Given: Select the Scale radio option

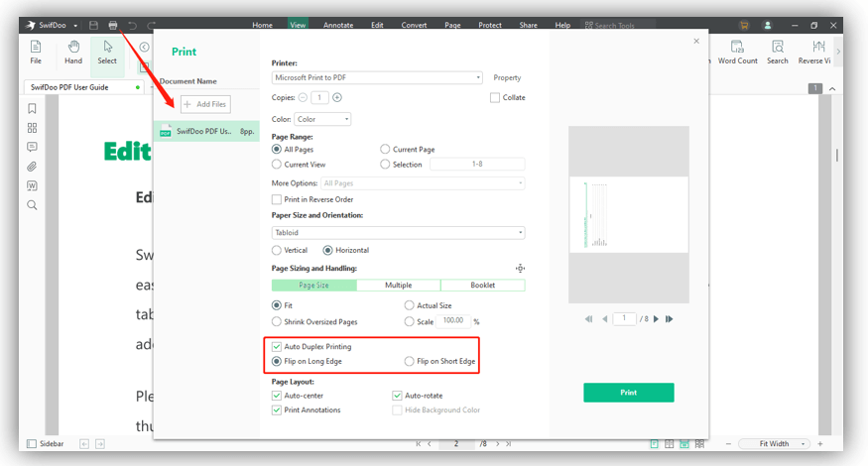Looking at the screenshot, I should (x=409, y=321).
